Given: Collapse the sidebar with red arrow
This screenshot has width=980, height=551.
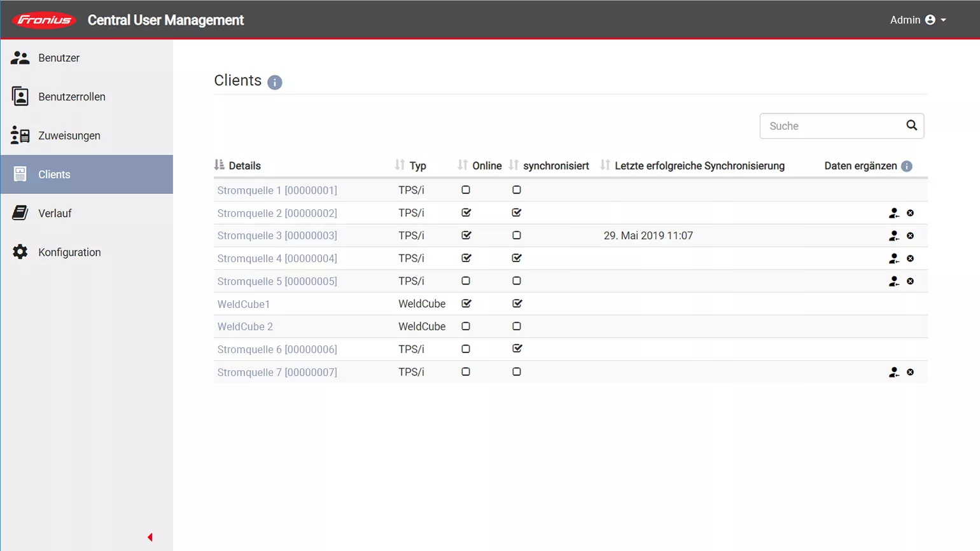Looking at the screenshot, I should (x=150, y=538).
